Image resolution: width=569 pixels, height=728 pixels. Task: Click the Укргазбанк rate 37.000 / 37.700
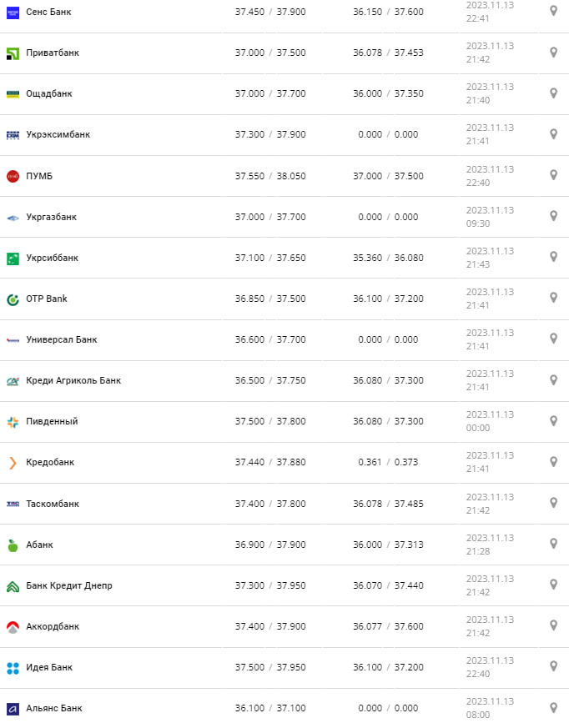[270, 217]
